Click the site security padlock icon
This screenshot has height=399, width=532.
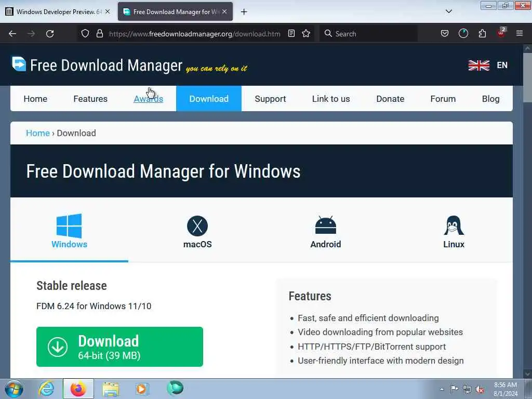click(99, 34)
